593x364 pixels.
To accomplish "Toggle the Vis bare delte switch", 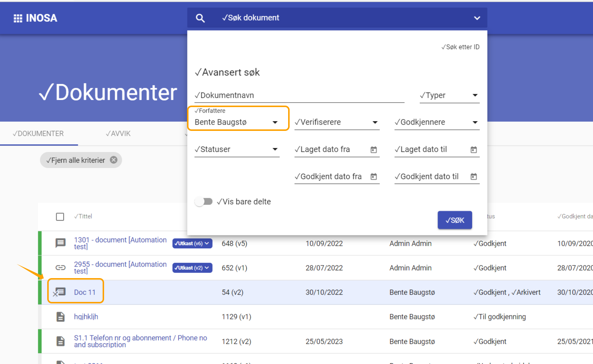I will (x=203, y=202).
